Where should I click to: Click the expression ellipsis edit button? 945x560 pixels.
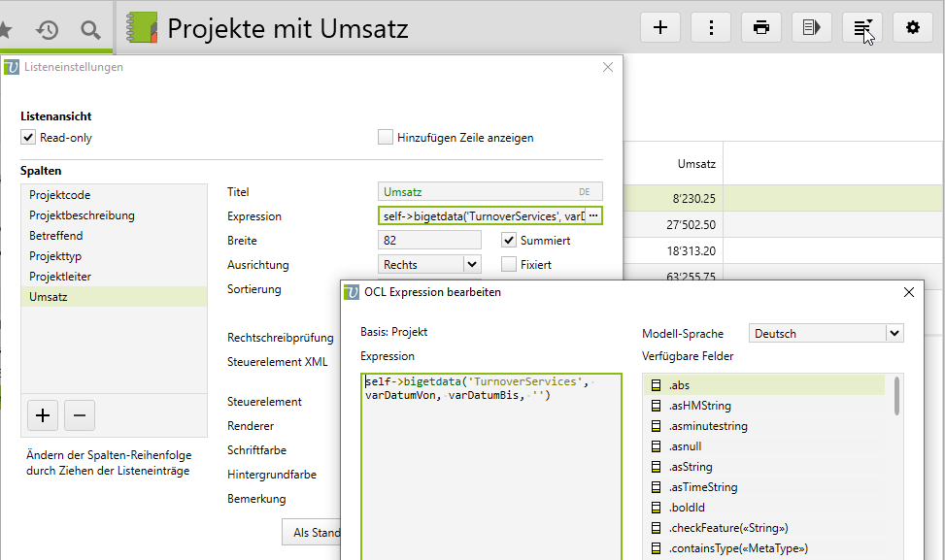point(593,215)
